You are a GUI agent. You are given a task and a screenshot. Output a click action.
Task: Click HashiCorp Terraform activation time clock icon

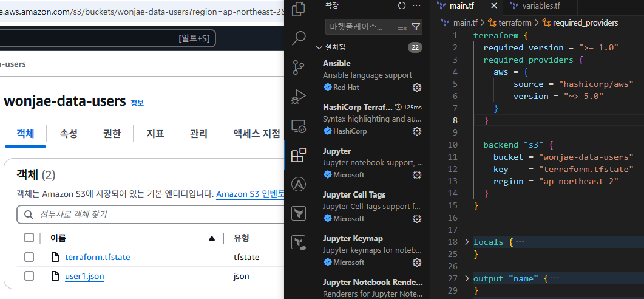click(398, 108)
